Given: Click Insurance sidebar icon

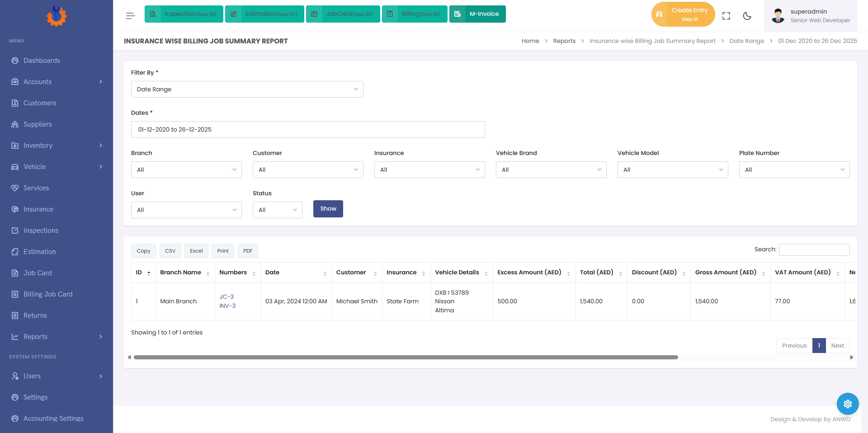Looking at the screenshot, I should tap(15, 209).
